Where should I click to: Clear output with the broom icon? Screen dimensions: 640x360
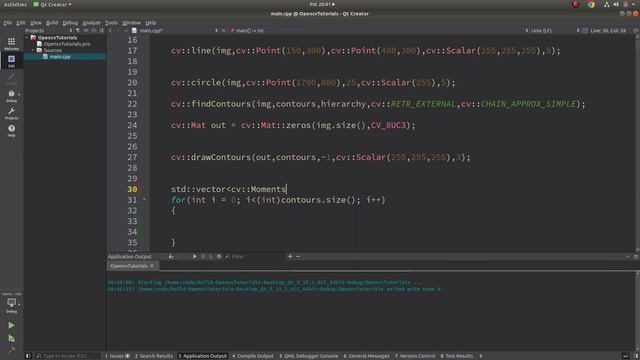[171, 256]
